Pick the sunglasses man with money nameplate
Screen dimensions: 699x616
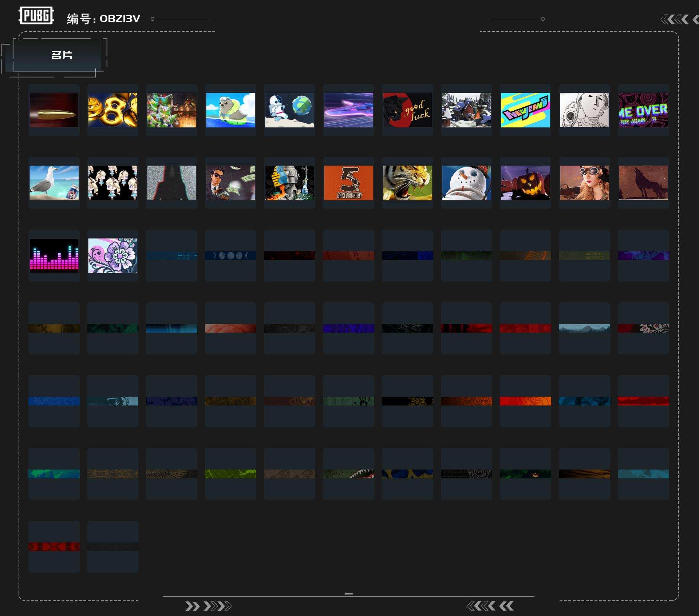coord(231,183)
